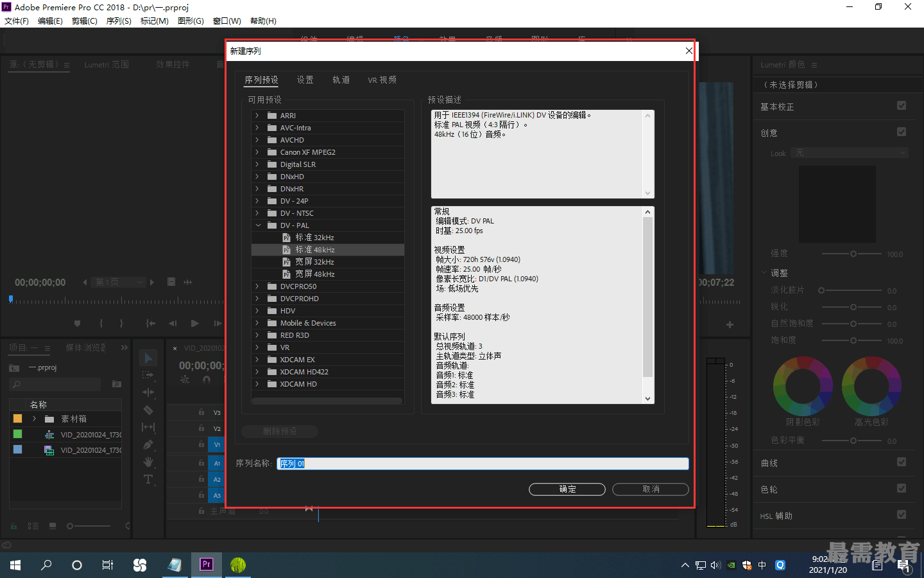Toggle lock on track V1
The image size is (924, 578).
coord(201,444)
